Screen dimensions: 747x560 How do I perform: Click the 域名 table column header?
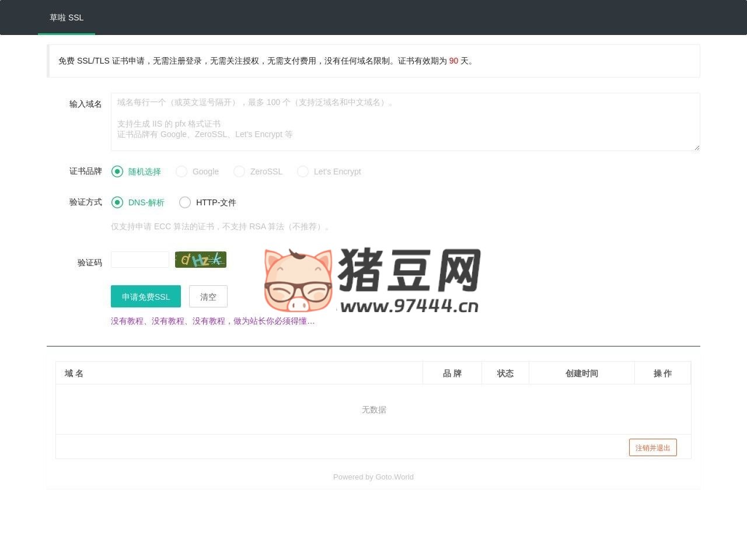point(74,373)
